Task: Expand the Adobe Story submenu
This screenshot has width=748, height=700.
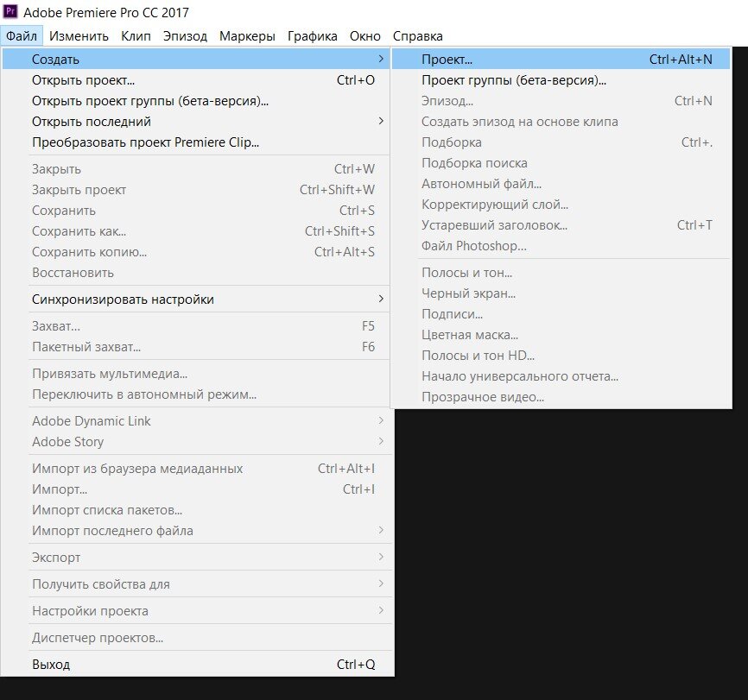Action: pyautogui.click(x=196, y=442)
